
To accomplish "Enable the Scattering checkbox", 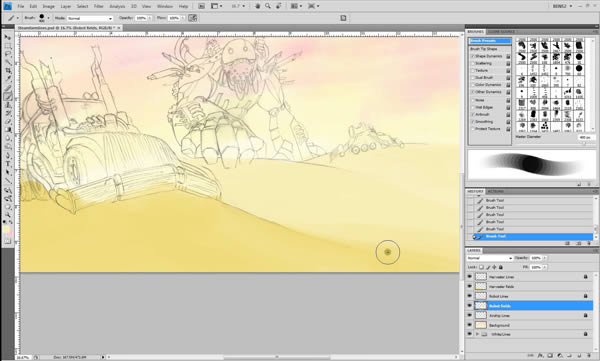I will click(x=473, y=63).
